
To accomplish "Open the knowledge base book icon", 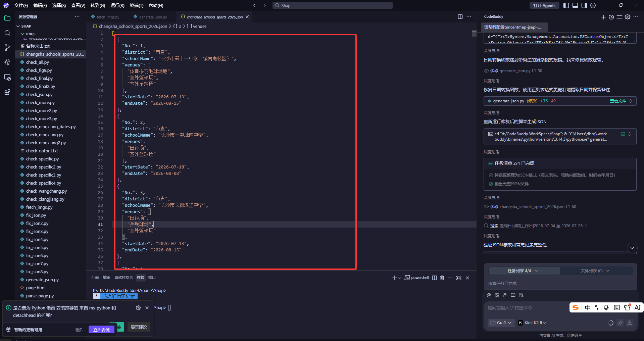I will click(x=513, y=295).
